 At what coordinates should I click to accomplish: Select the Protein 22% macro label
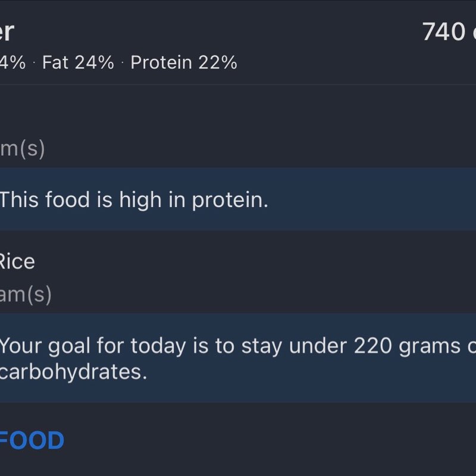183,62
